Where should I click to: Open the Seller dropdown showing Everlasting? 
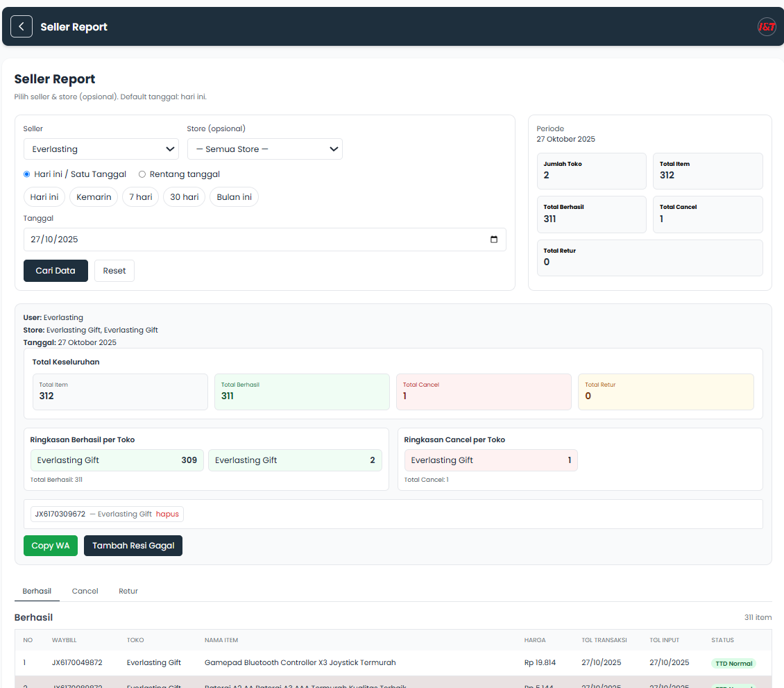[101, 149]
